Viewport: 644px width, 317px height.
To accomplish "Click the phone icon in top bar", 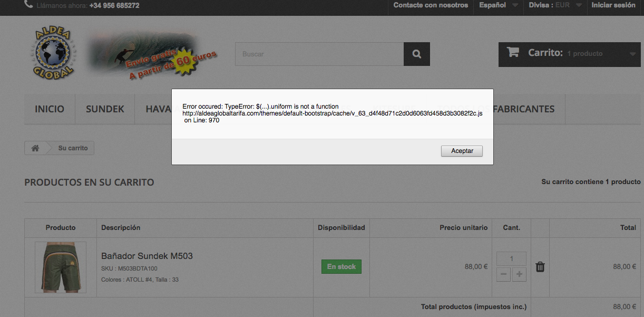I will coord(28,5).
